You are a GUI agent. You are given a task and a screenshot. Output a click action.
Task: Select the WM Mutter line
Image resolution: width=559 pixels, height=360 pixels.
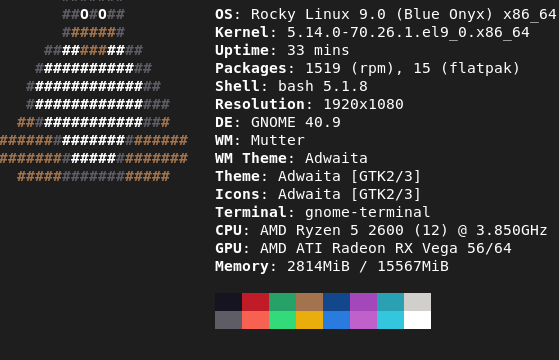click(260, 140)
